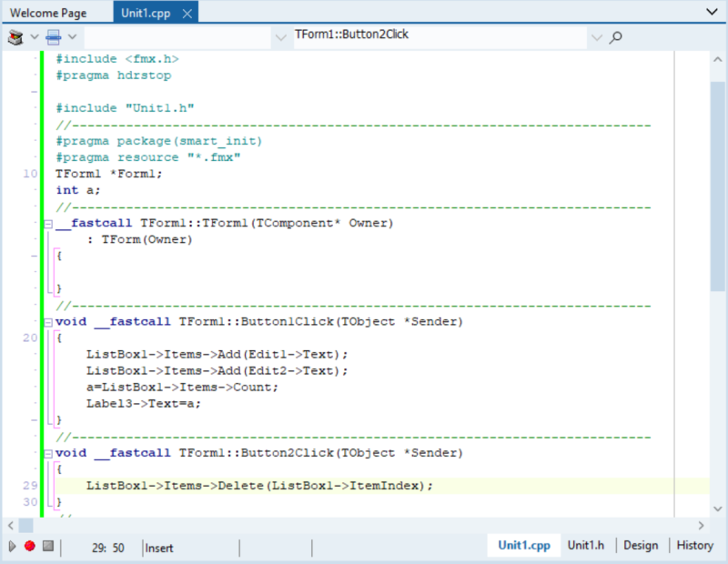
Task: Click the Add(Edit1->Text) code line
Action: tap(217, 355)
